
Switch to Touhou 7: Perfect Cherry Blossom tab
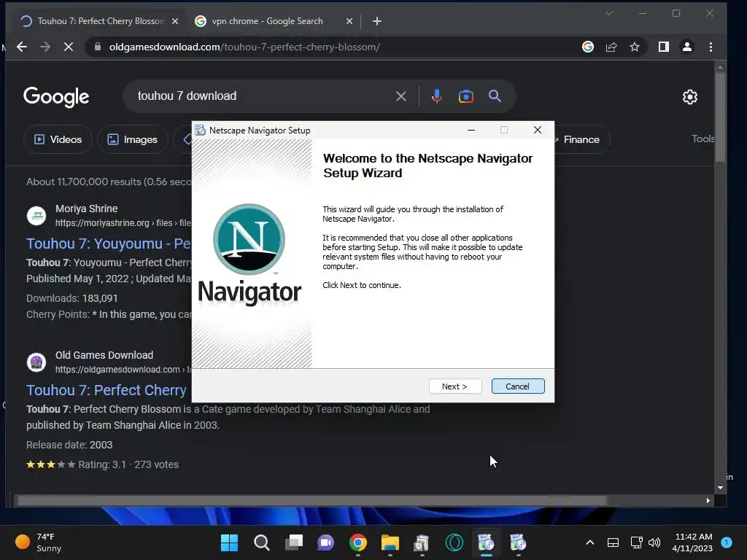pos(100,21)
